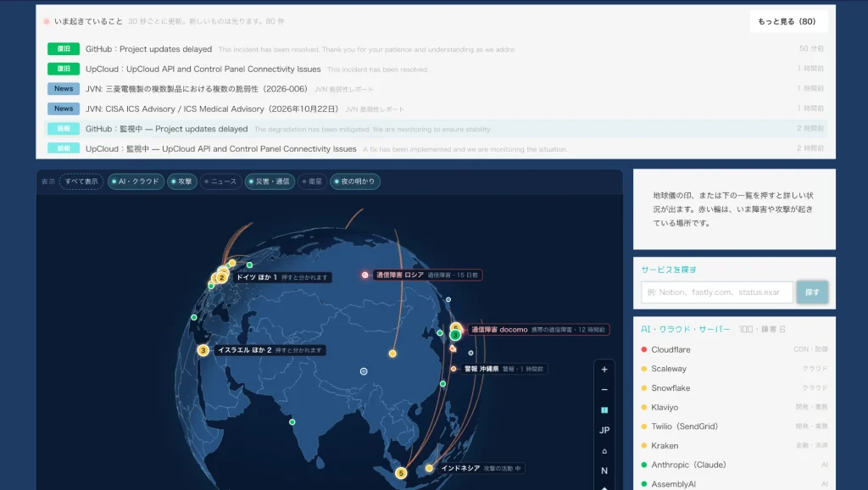Select Cloudflare in the service list
The image size is (868, 490).
pos(734,349)
